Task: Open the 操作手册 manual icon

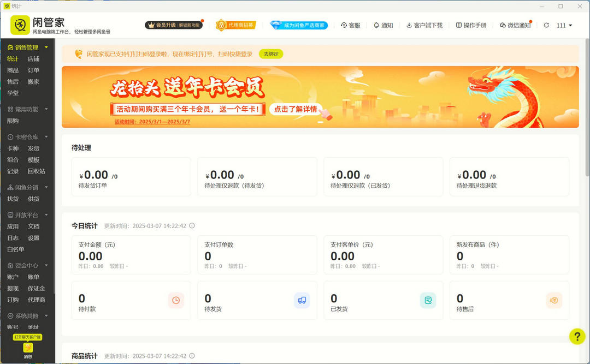Action: [458, 25]
